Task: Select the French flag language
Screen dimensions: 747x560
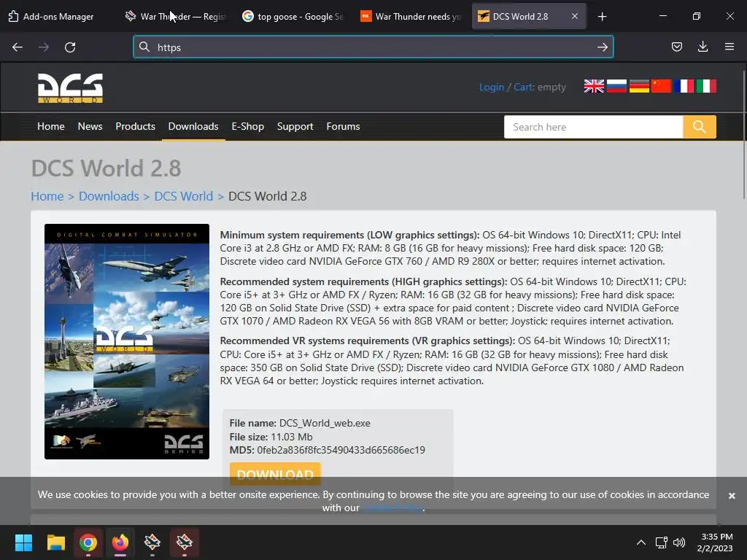Action: click(684, 86)
